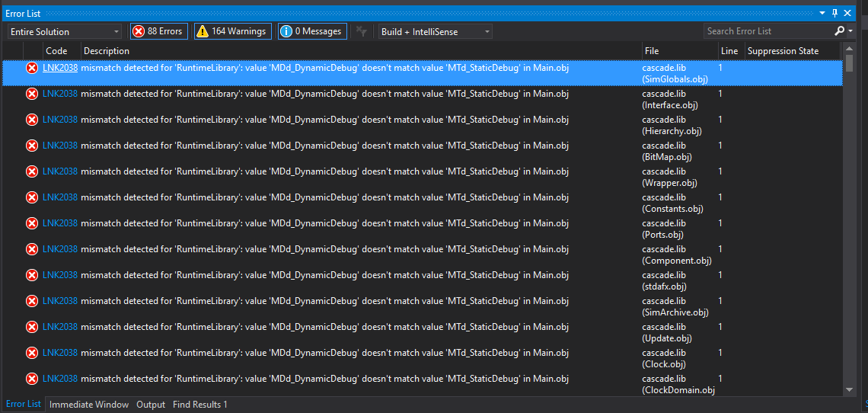Toggle the 164 Warnings filter
Screen dimensions: 868x413
(x=232, y=31)
